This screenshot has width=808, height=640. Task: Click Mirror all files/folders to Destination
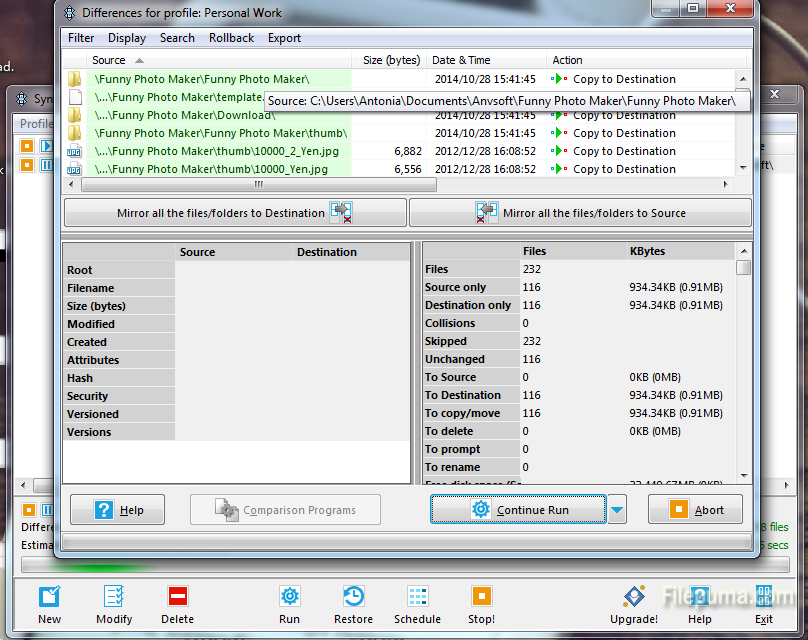(235, 213)
